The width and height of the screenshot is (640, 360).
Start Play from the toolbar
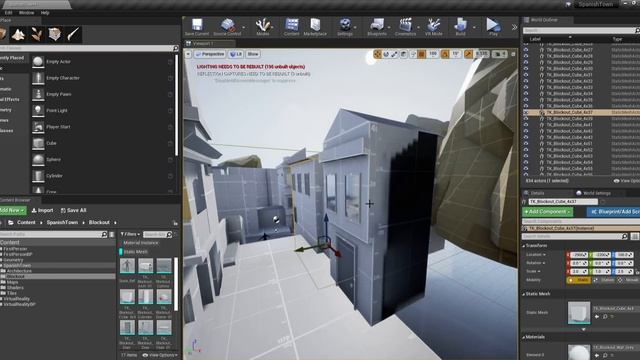pyautogui.click(x=493, y=27)
